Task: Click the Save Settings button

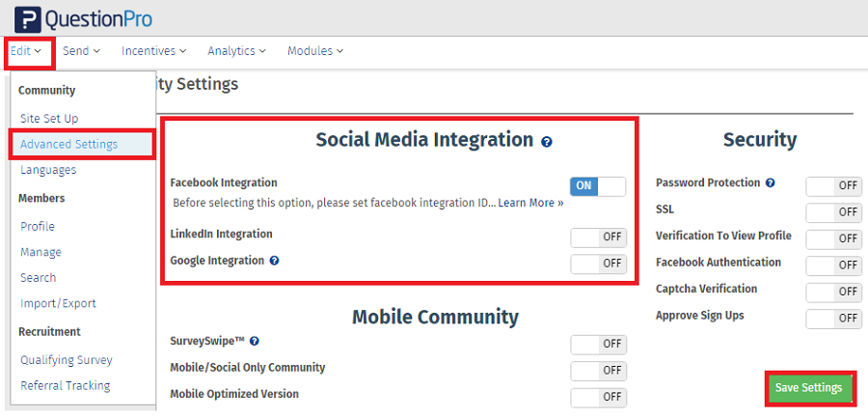Action: (x=810, y=388)
